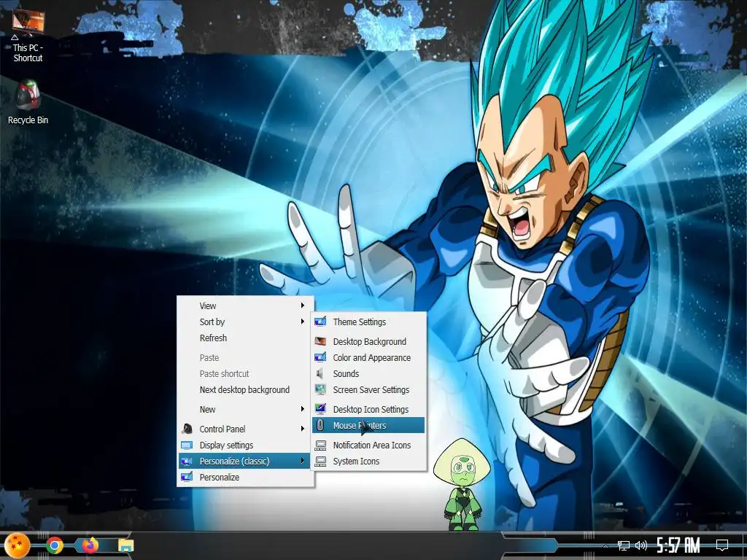Image resolution: width=747 pixels, height=560 pixels.
Task: Select the Personalize menu entry
Action: click(245, 477)
